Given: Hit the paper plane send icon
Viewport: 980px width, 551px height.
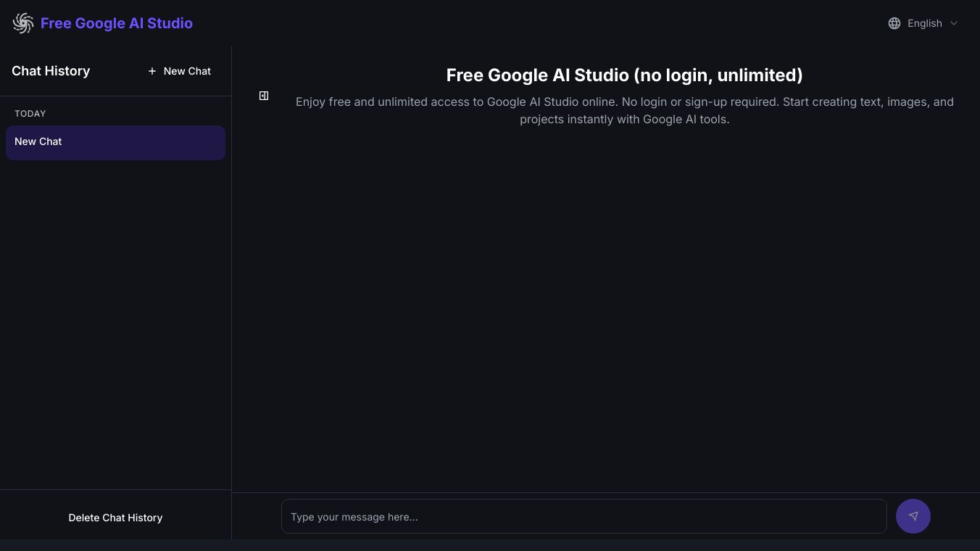Looking at the screenshot, I should click(x=913, y=517).
